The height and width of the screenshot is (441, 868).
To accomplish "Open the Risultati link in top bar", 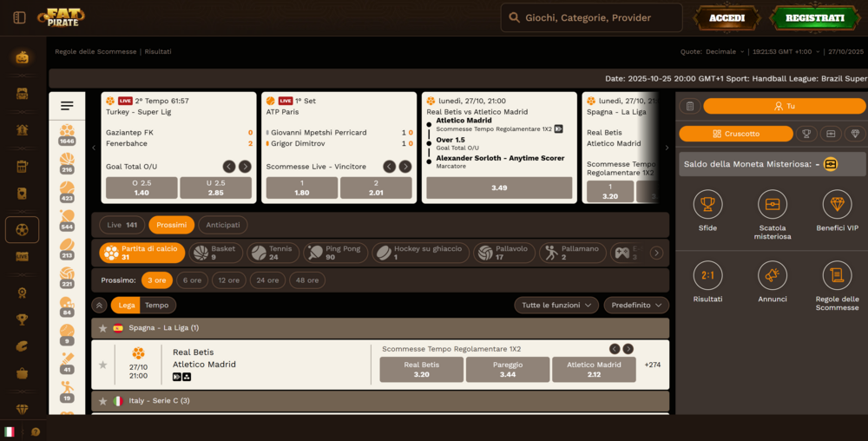I will pyautogui.click(x=158, y=51).
